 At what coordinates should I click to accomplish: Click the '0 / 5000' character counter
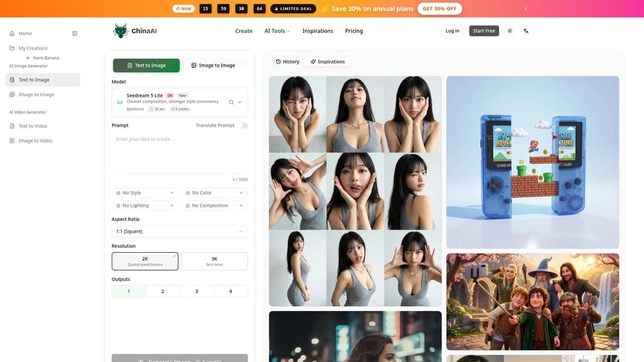240,179
